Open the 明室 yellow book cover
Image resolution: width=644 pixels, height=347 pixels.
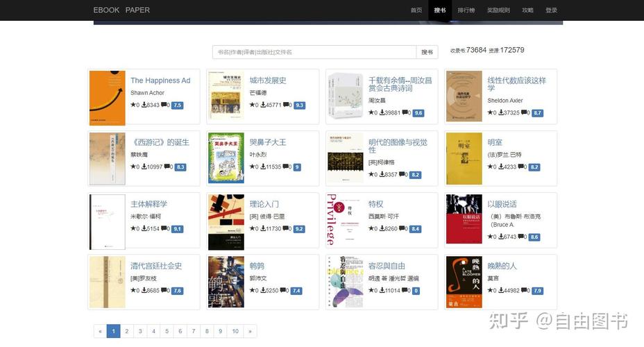pos(464,158)
